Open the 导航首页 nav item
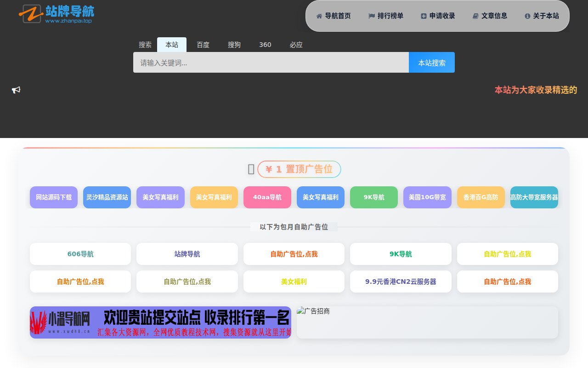 click(334, 16)
